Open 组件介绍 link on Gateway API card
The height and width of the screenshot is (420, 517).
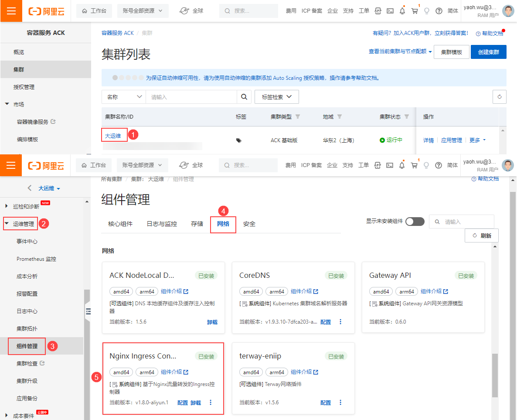click(434, 291)
